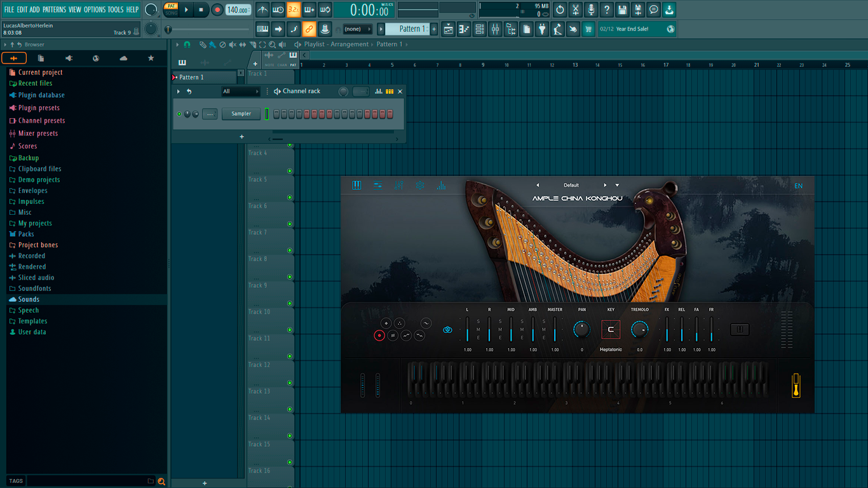Click the Konghou mixer sliders icon
The height and width of the screenshot is (488, 868).
coord(399,186)
